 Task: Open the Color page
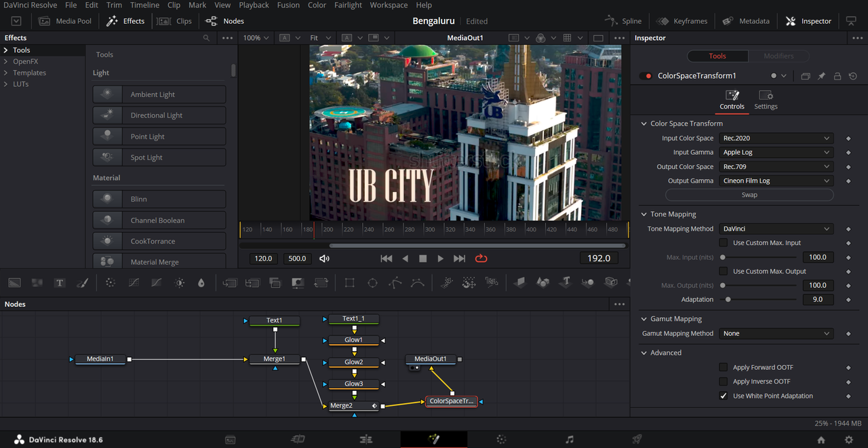501,440
